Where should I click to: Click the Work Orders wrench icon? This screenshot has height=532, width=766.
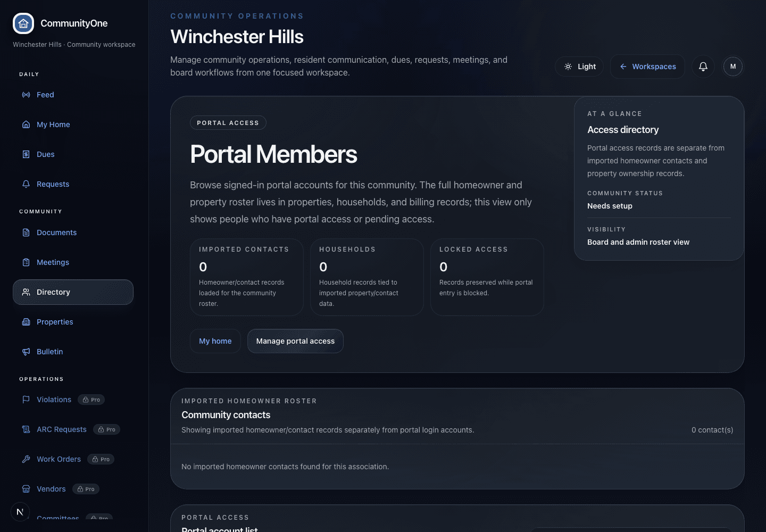pos(26,459)
